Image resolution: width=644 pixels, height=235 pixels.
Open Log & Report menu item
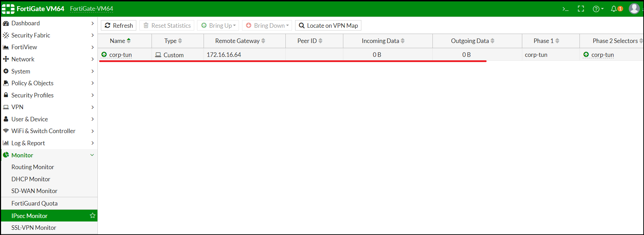pos(49,143)
